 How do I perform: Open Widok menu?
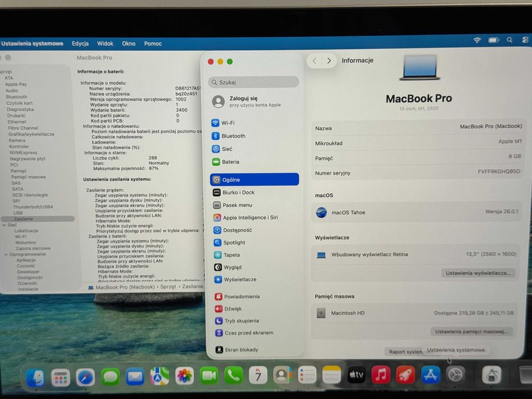tap(105, 43)
